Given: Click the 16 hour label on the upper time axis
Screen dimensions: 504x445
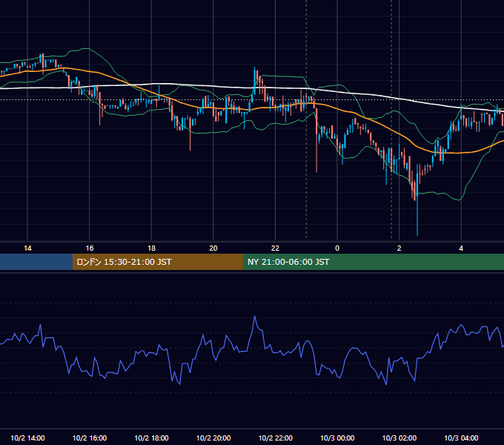Looking at the screenshot, I should pos(90,248).
